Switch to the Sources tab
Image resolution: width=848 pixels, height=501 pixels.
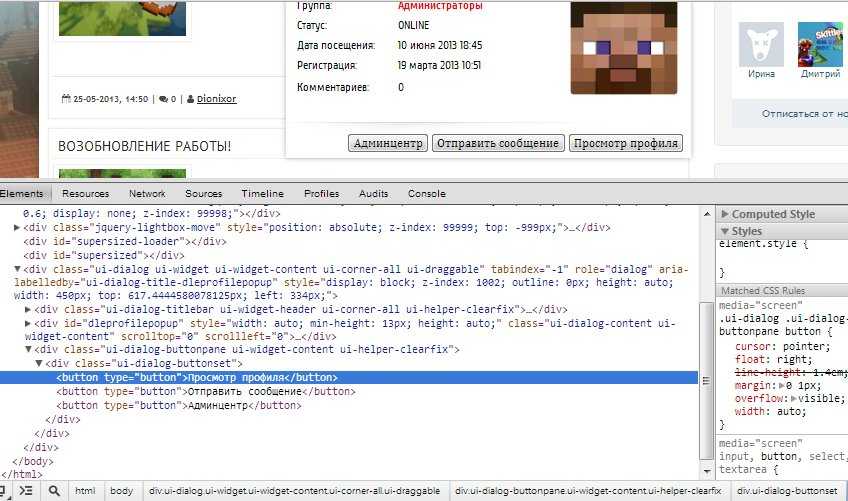tap(203, 194)
